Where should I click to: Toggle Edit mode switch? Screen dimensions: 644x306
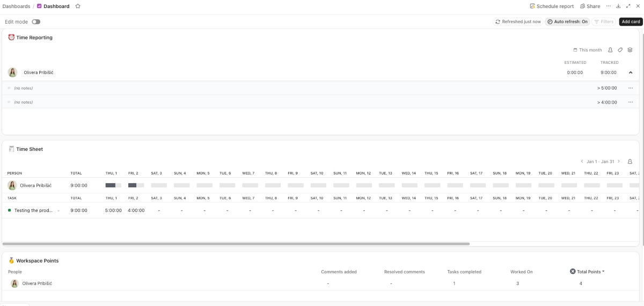pyautogui.click(x=36, y=22)
